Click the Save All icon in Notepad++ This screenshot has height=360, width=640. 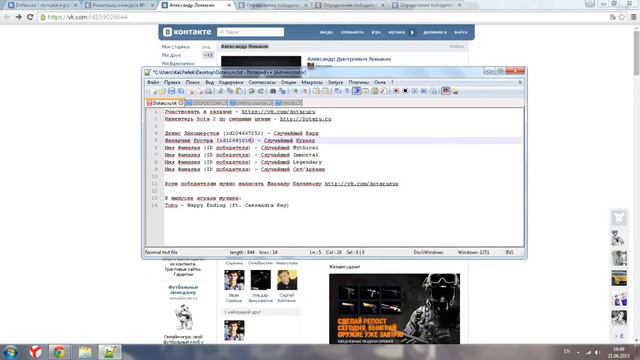181,91
